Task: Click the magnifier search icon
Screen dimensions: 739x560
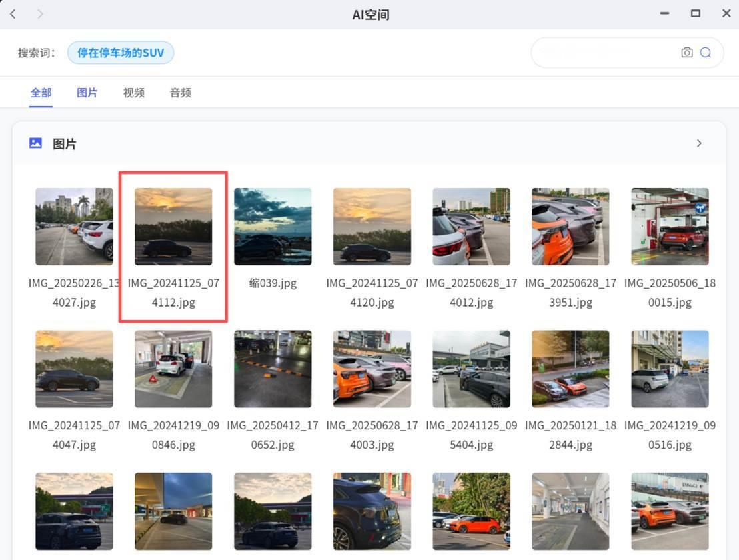Action: [x=706, y=52]
